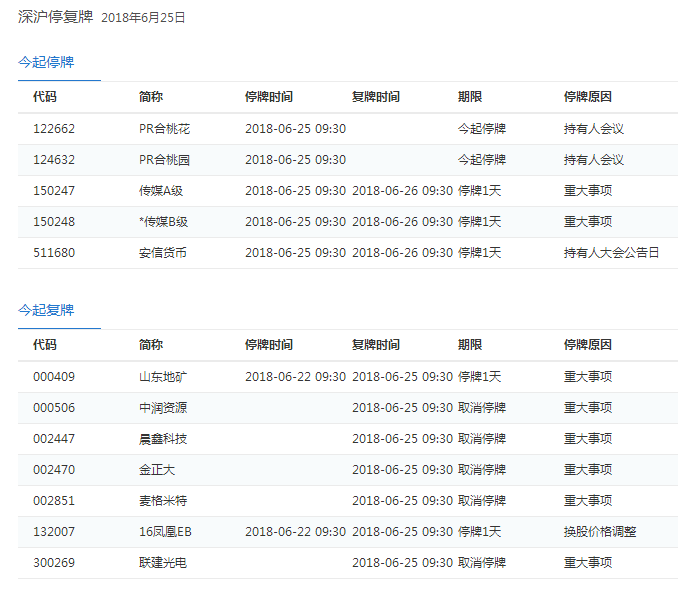Open 中润资源 stock entry

(x=163, y=408)
